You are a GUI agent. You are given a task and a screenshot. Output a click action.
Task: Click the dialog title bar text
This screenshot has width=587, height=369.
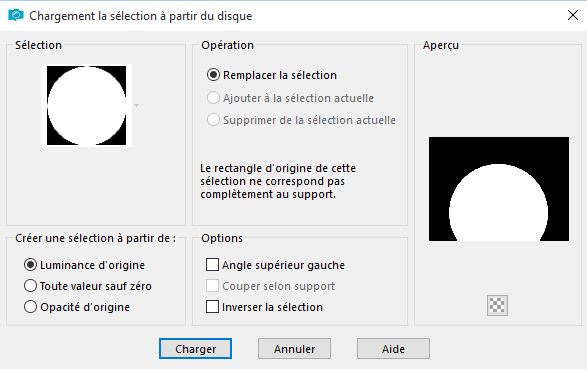pyautogui.click(x=141, y=16)
